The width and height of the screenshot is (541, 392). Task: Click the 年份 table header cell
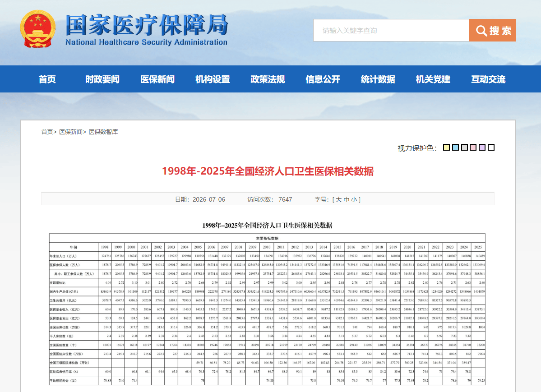click(74, 247)
